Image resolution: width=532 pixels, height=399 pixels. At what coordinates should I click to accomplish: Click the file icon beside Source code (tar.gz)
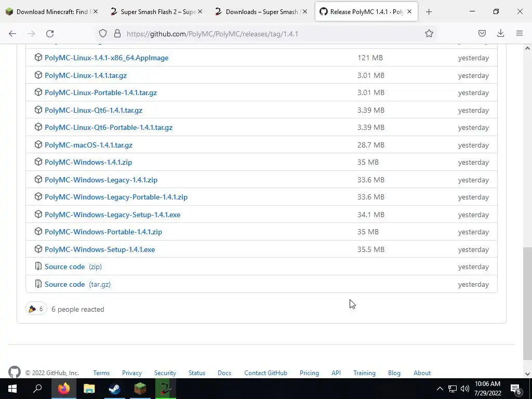pos(38,284)
